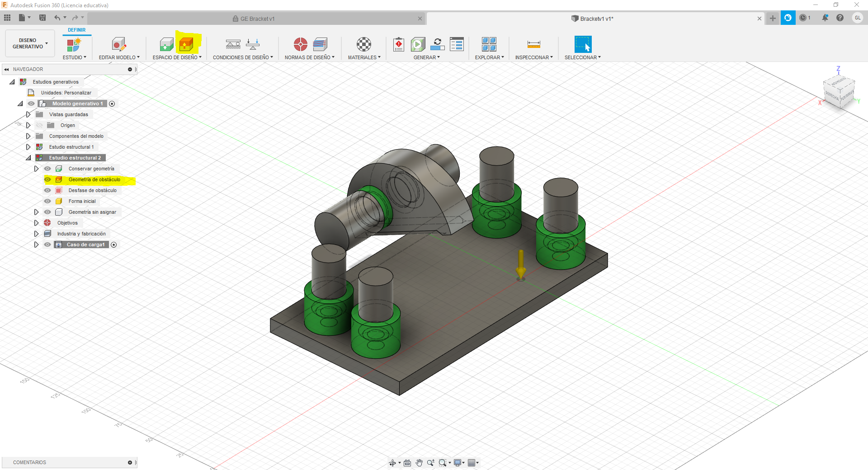Viewport: 868px width, 470px height.
Task: Click the New generative study icon
Action: [74, 44]
